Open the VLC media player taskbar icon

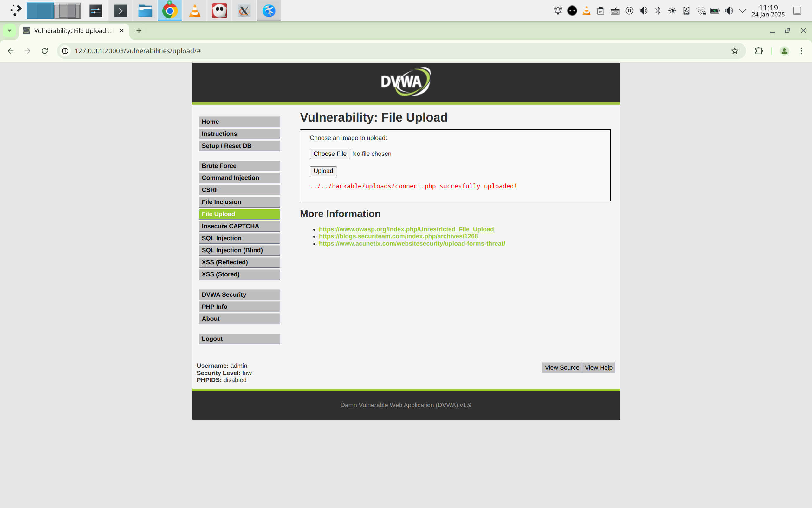195,11
